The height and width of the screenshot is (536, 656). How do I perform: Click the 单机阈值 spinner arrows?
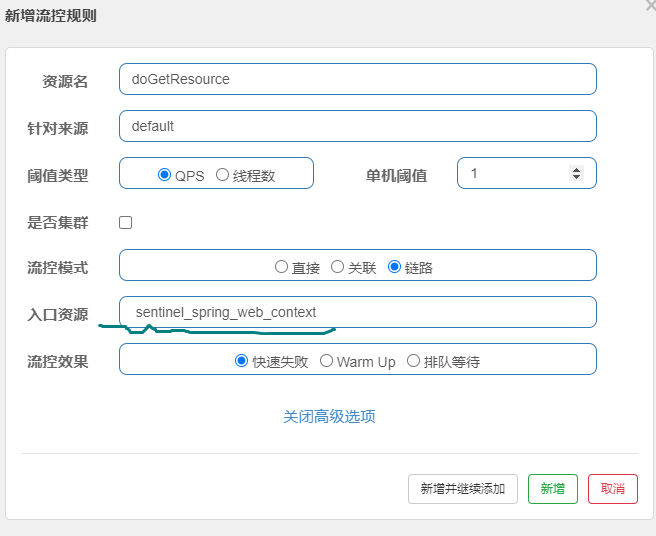576,173
